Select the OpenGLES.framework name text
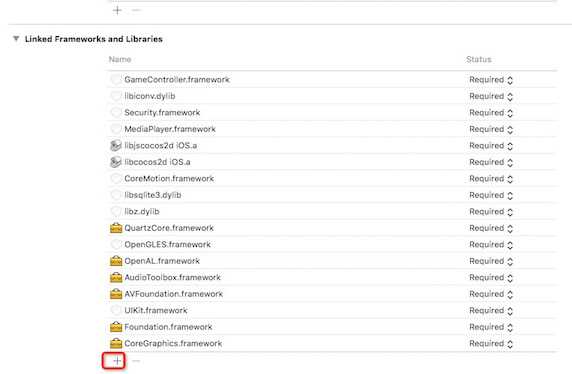Viewport: 572px width, 374px height. (167, 244)
